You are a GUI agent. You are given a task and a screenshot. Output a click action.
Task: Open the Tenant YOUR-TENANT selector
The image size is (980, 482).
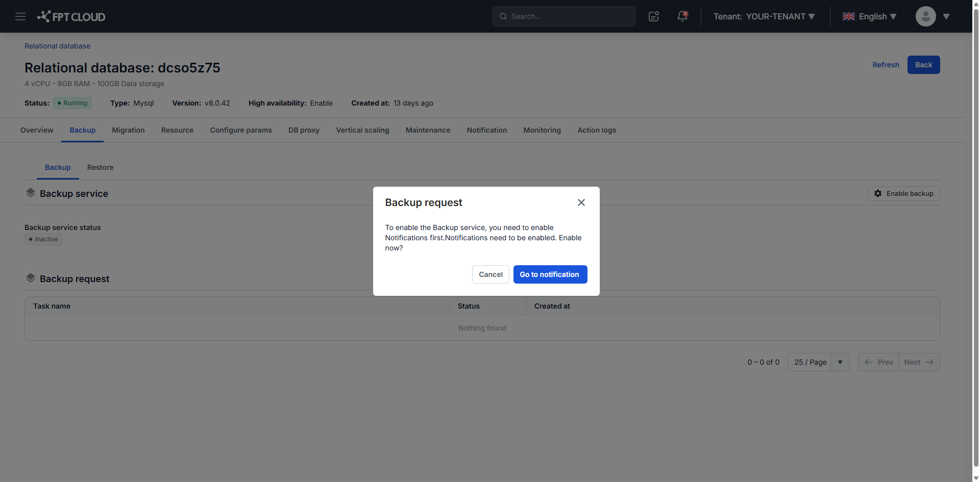tap(764, 16)
